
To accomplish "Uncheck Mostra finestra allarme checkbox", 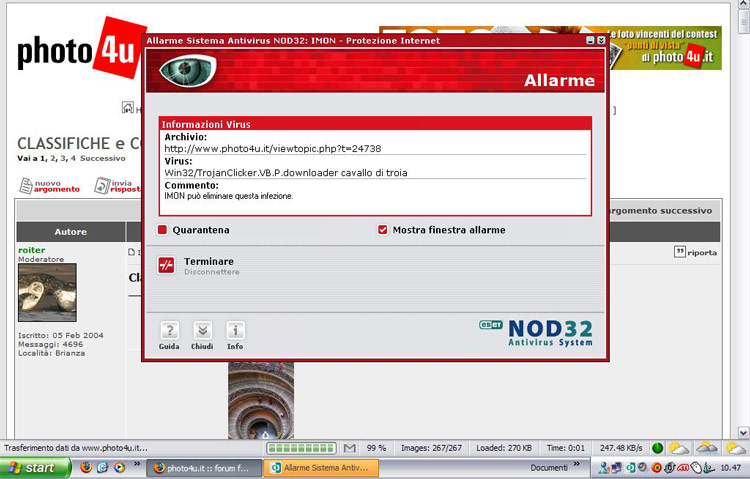I will 383,230.
